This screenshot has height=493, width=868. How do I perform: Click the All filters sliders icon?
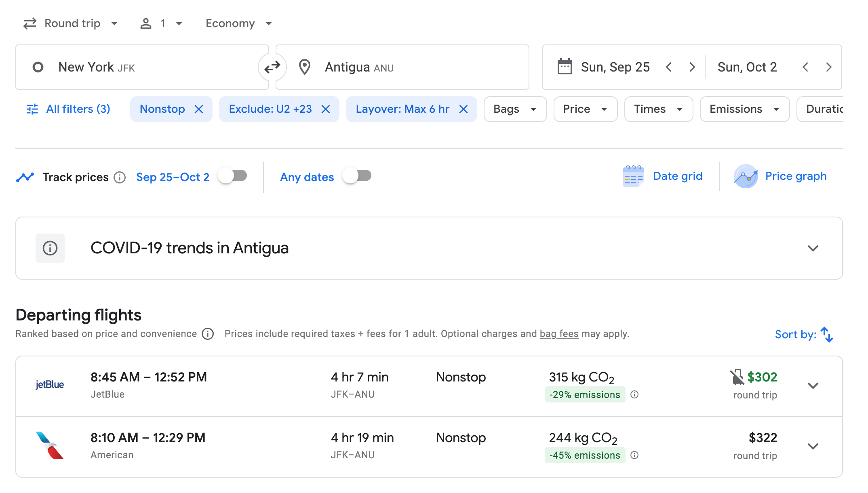tap(32, 109)
